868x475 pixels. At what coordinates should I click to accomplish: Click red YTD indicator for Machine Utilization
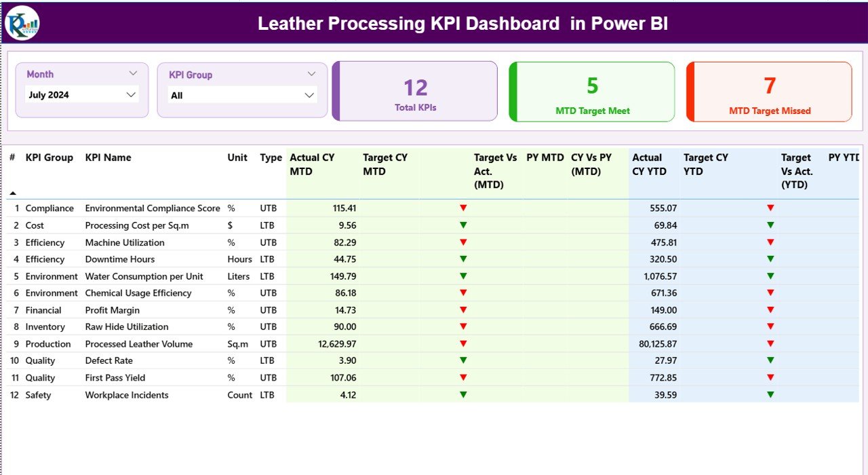click(x=770, y=242)
